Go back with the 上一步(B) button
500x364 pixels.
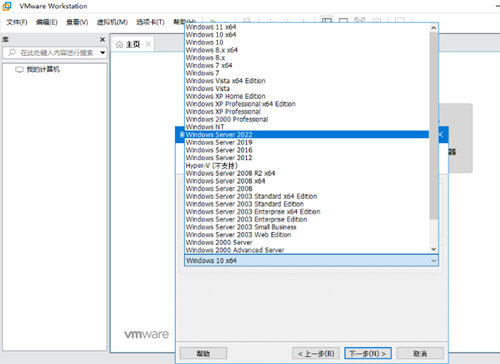pyautogui.click(x=316, y=353)
